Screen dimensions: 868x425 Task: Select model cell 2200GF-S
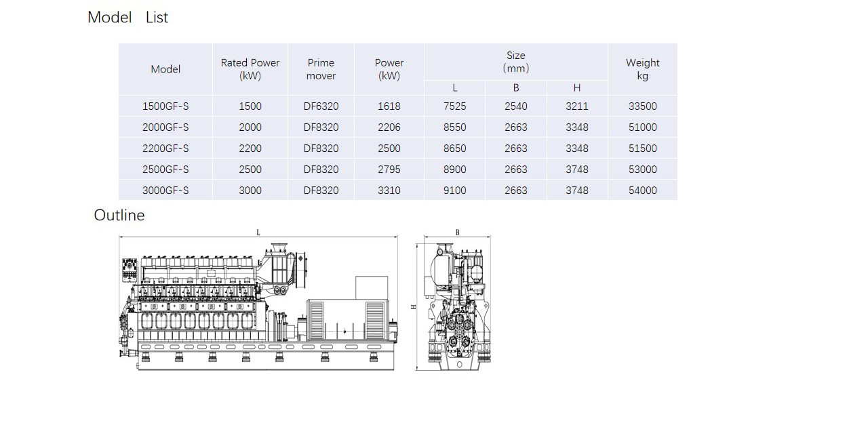(165, 148)
